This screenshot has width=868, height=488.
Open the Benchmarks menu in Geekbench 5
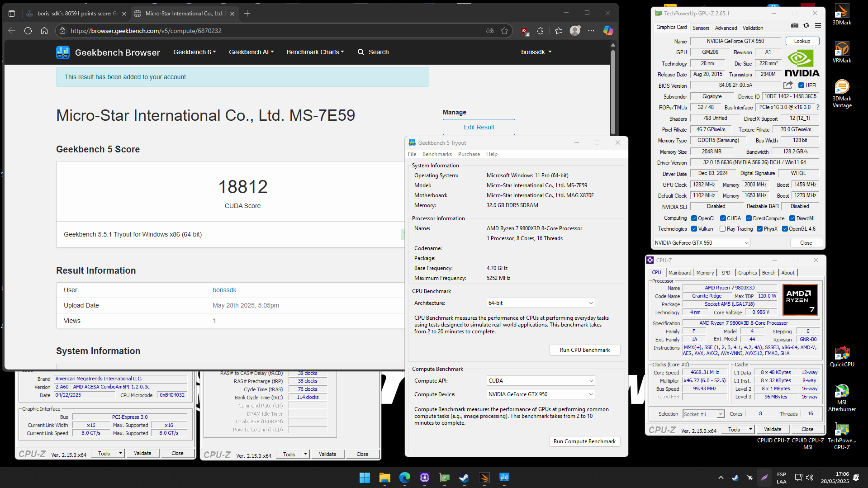point(437,154)
